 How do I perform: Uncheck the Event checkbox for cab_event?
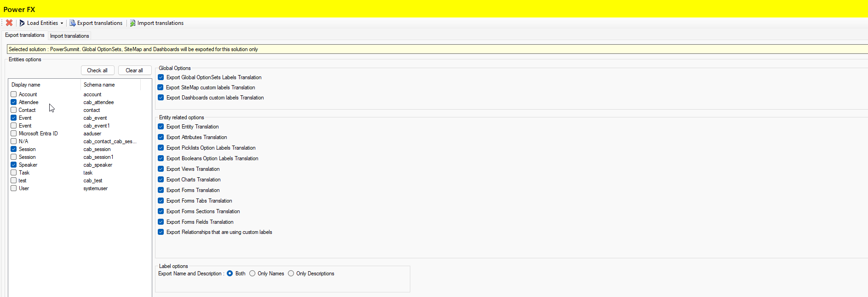14,118
